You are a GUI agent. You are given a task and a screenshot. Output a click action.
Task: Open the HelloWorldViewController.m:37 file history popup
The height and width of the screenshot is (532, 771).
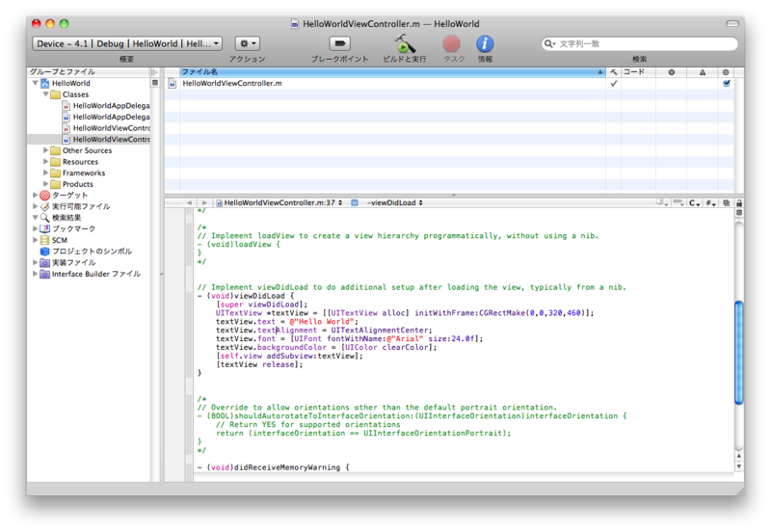pyautogui.click(x=279, y=202)
